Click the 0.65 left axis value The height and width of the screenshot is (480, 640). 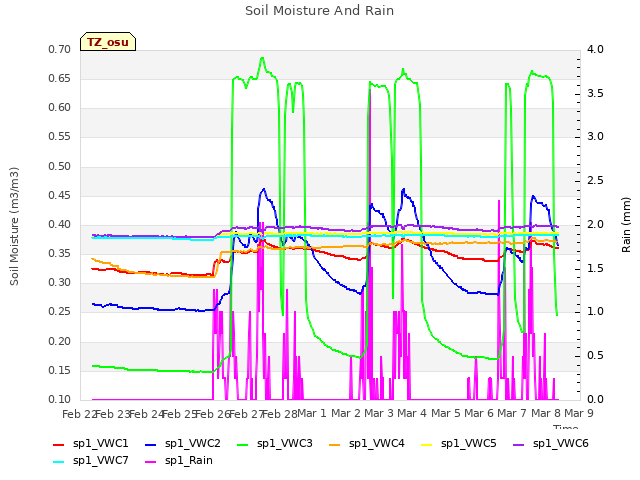point(60,78)
